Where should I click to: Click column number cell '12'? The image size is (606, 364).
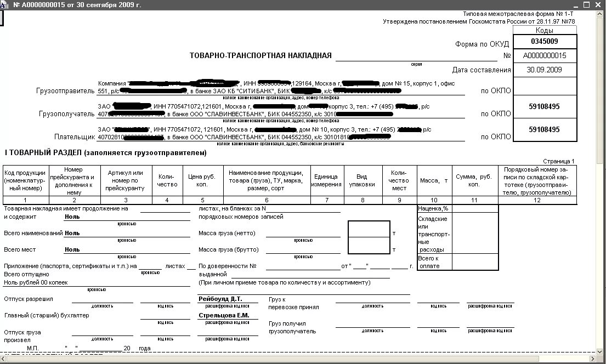(x=537, y=200)
